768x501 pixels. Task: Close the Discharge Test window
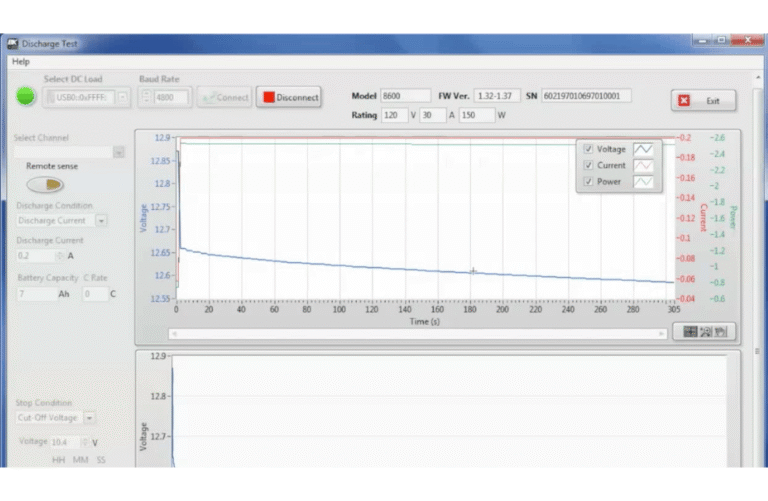pos(747,41)
